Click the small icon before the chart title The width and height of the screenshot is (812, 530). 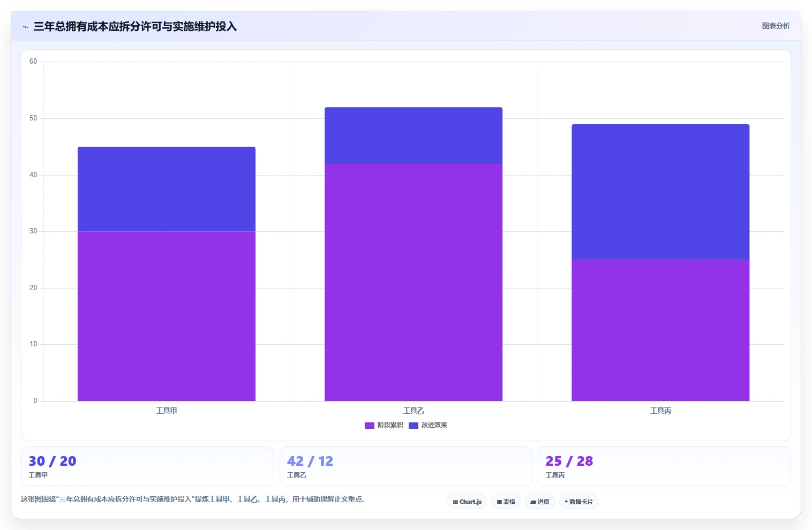coord(25,27)
